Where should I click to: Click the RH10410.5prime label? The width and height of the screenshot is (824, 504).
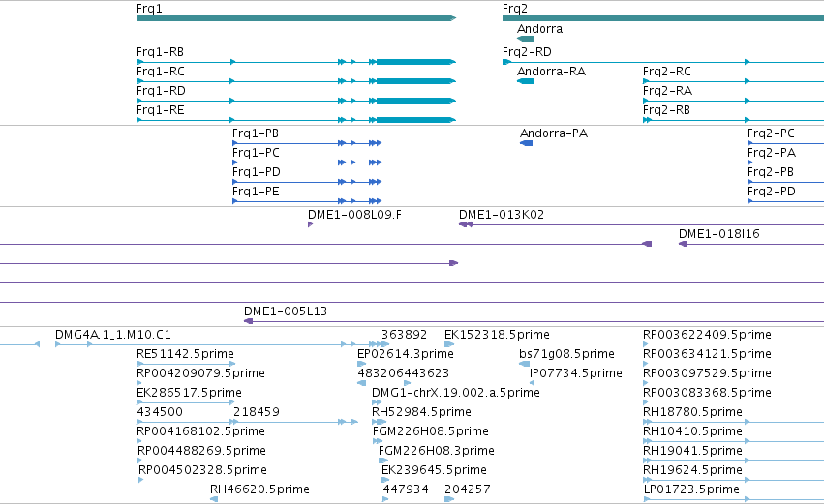[x=692, y=431]
